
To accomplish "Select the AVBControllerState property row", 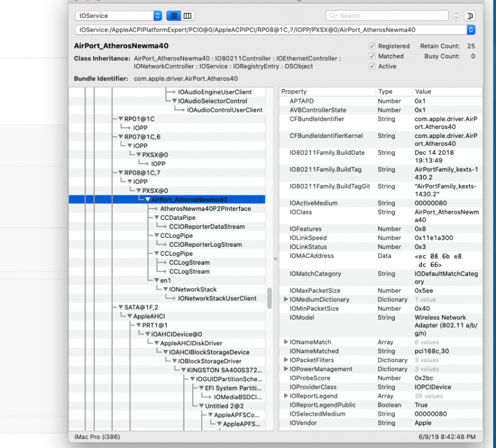I will tap(381, 110).
